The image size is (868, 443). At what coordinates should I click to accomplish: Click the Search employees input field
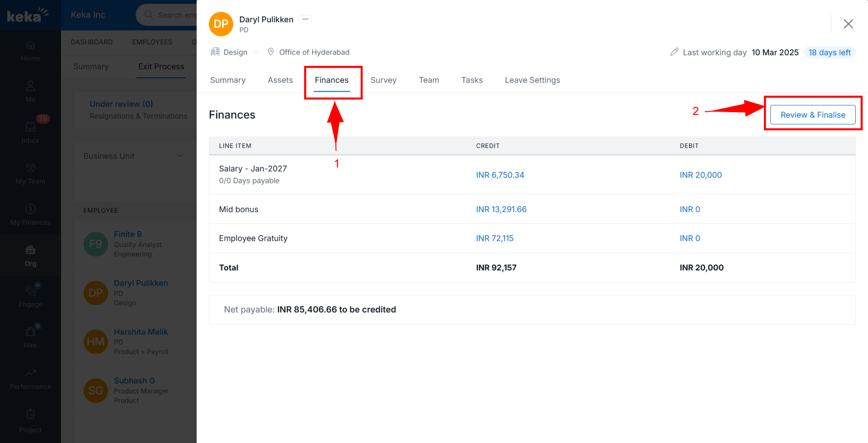click(x=175, y=15)
